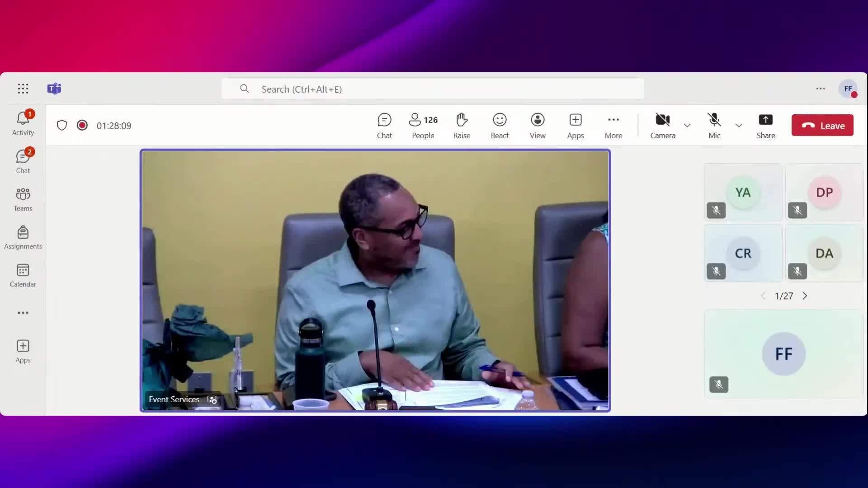This screenshot has width=868, height=488.
Task: Select the FF participant tile
Action: coord(783,354)
